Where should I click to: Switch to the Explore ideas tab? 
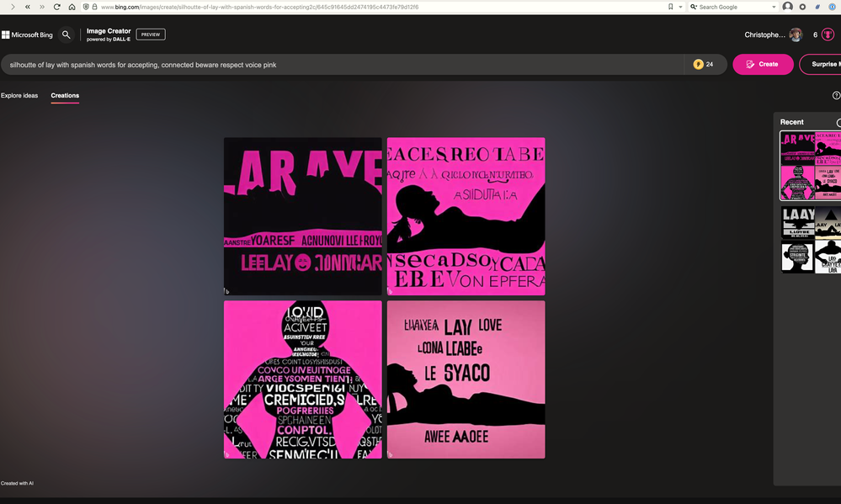click(19, 95)
